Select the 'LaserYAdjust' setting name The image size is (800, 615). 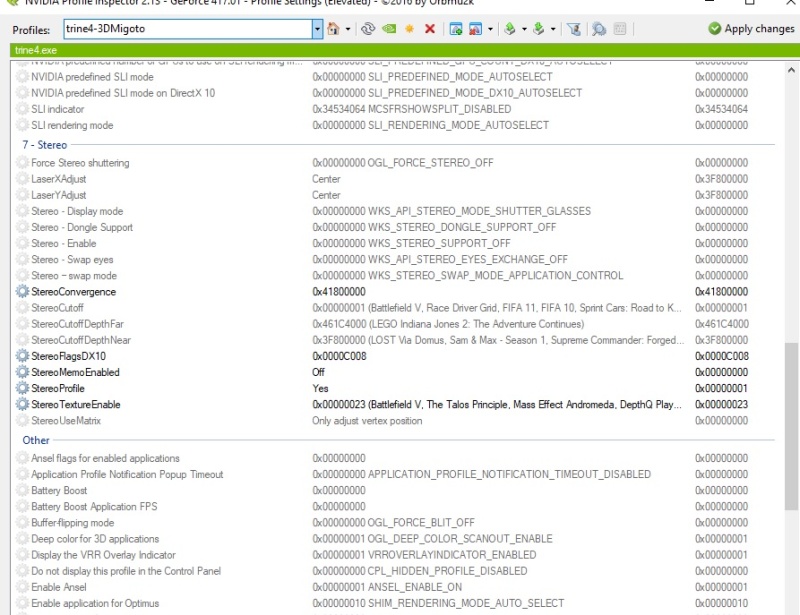[59, 195]
